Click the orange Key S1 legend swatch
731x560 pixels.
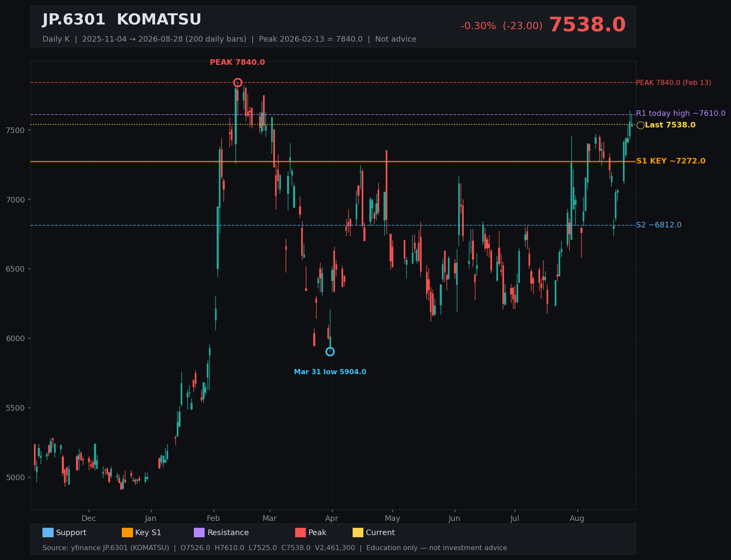click(x=127, y=533)
